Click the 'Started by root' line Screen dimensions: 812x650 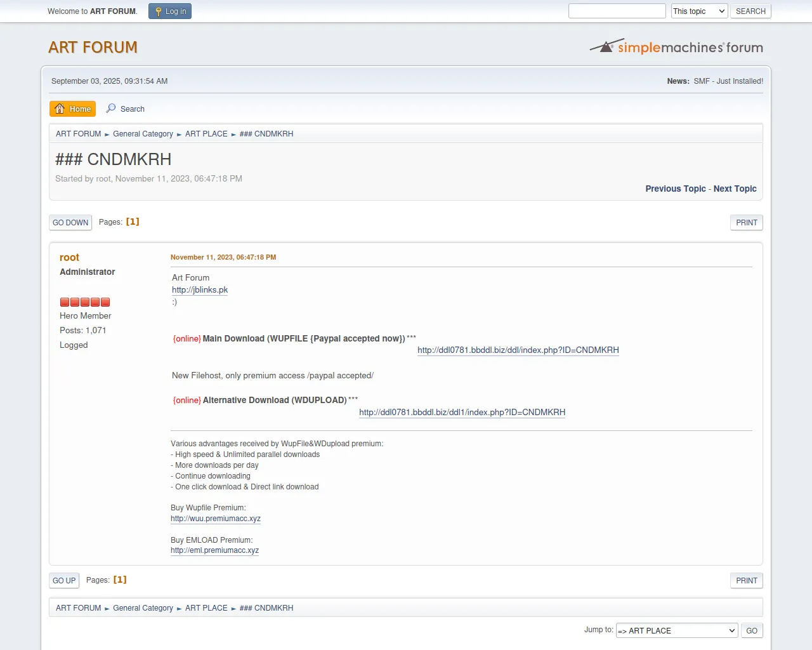(x=148, y=179)
